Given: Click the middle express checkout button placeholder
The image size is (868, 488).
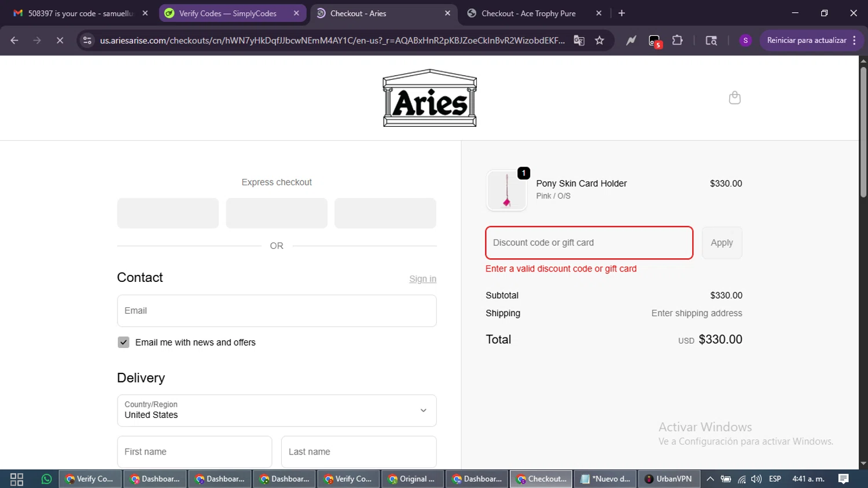Looking at the screenshot, I should click(277, 213).
